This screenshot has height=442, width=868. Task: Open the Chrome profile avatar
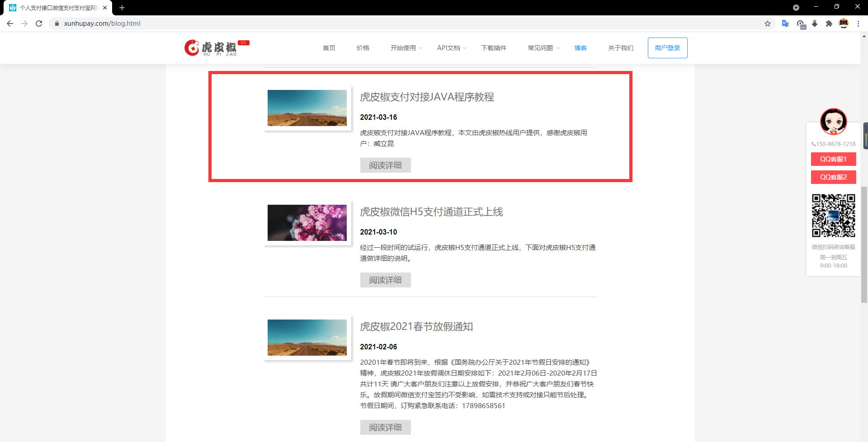coord(844,24)
